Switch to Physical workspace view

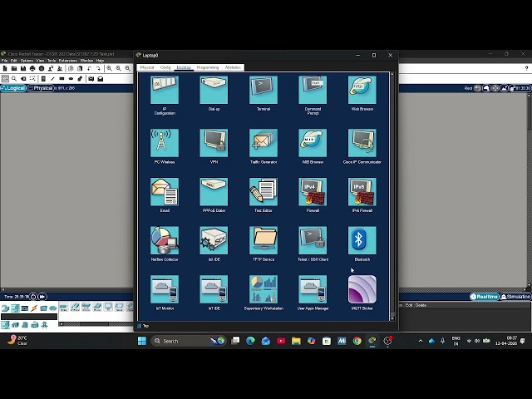click(41, 88)
